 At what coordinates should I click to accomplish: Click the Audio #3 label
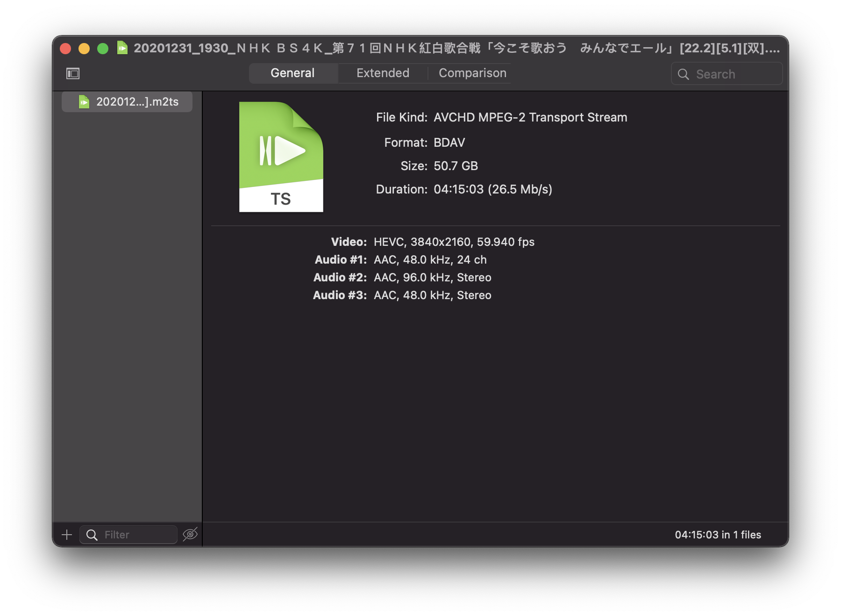click(x=340, y=295)
